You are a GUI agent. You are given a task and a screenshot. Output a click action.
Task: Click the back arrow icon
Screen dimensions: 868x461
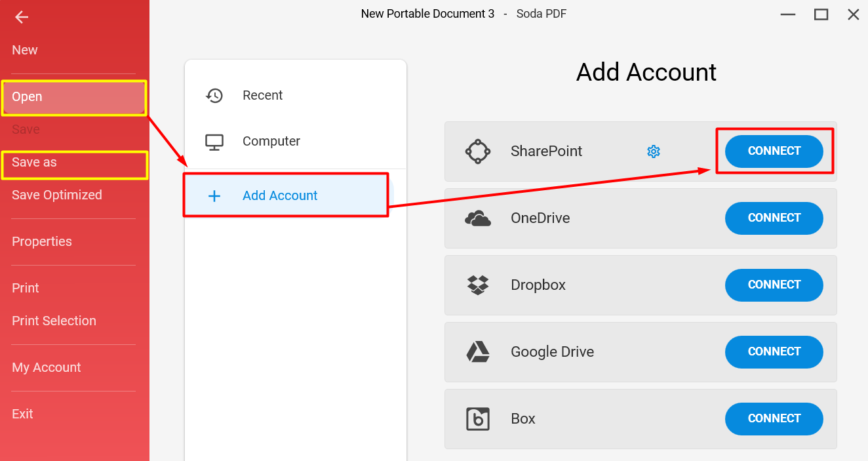coord(22,17)
